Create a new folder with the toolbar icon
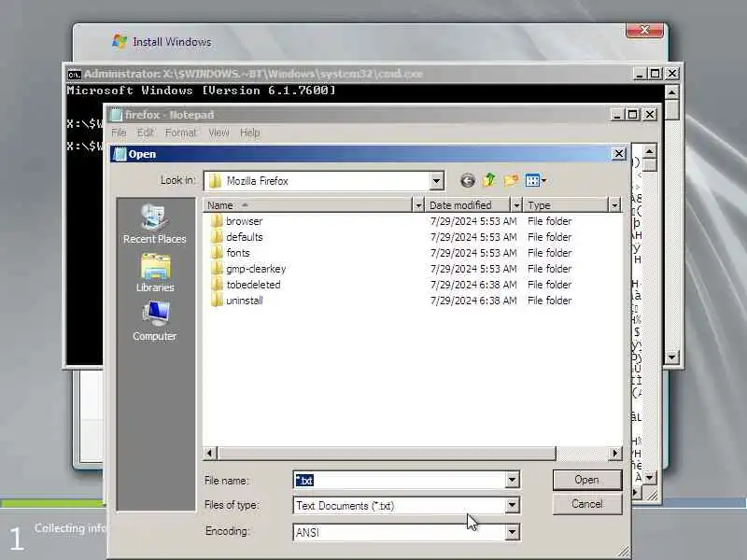This screenshot has height=560, width=747. (x=511, y=180)
